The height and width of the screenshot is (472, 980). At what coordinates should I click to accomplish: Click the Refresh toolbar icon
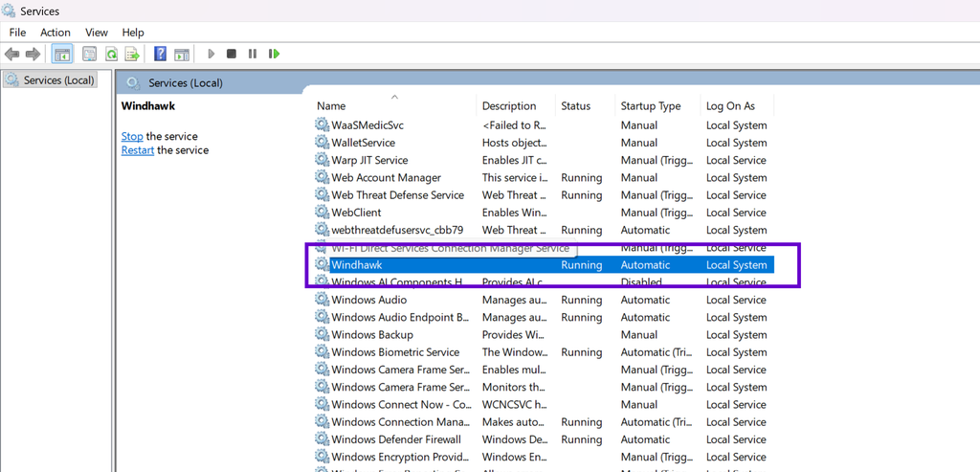[x=111, y=54]
